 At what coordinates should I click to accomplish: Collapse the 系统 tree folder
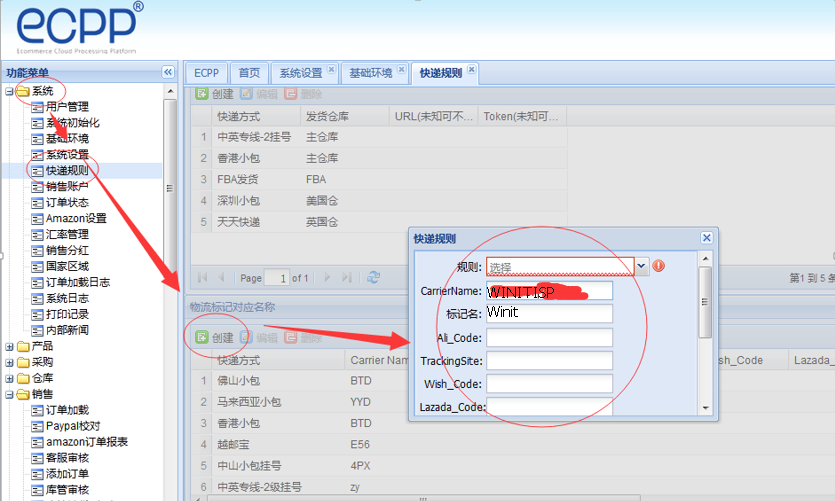pos(10,91)
